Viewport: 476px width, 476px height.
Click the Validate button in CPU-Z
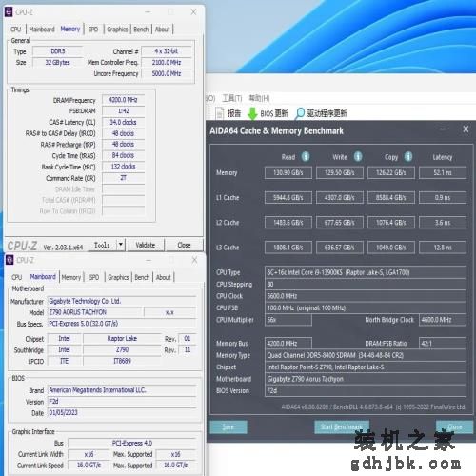pos(146,245)
